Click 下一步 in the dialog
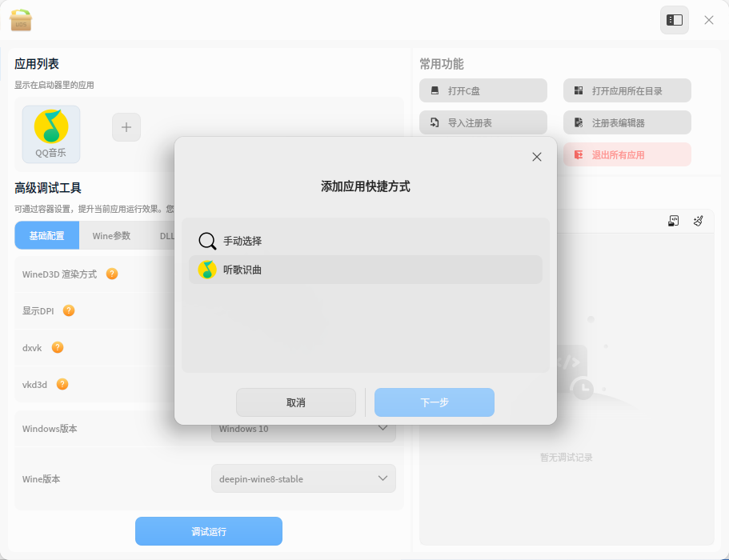Image resolution: width=729 pixels, height=560 pixels. click(435, 402)
